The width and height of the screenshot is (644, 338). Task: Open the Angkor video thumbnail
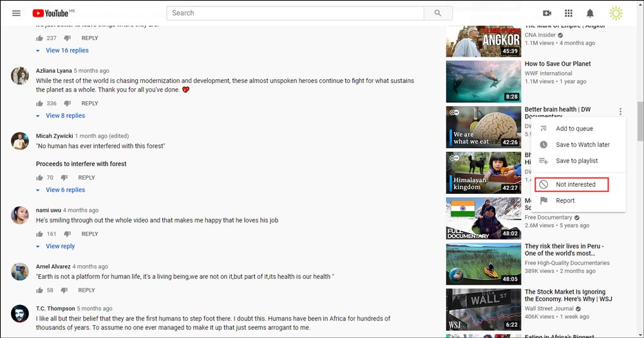click(x=484, y=41)
